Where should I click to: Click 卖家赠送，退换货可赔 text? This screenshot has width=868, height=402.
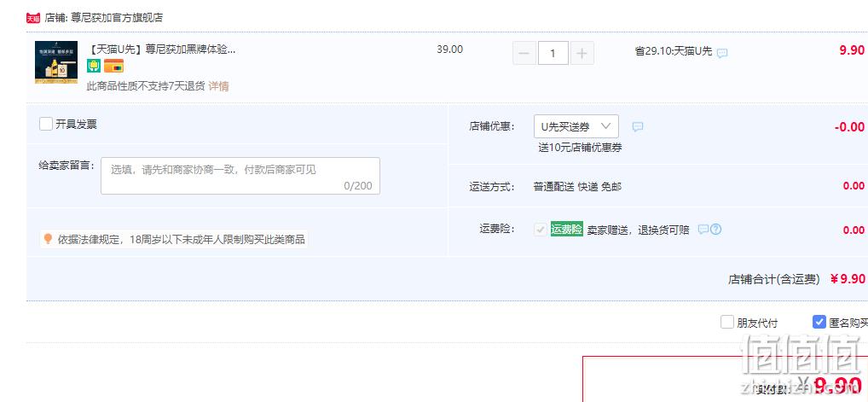point(639,230)
